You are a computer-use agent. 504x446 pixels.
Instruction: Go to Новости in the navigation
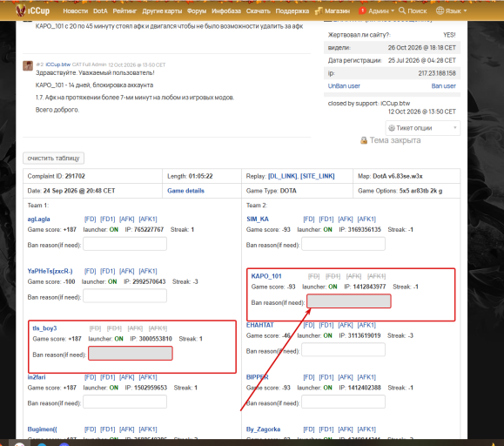76,11
